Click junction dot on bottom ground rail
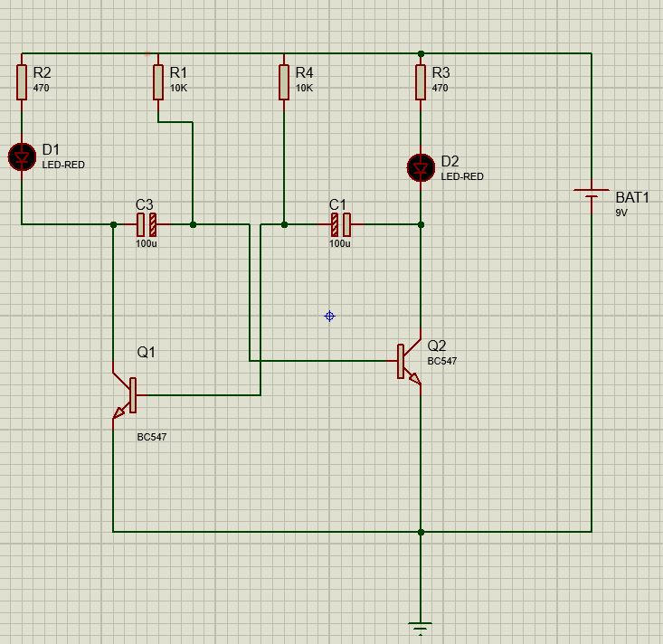663x644 pixels. coord(421,532)
